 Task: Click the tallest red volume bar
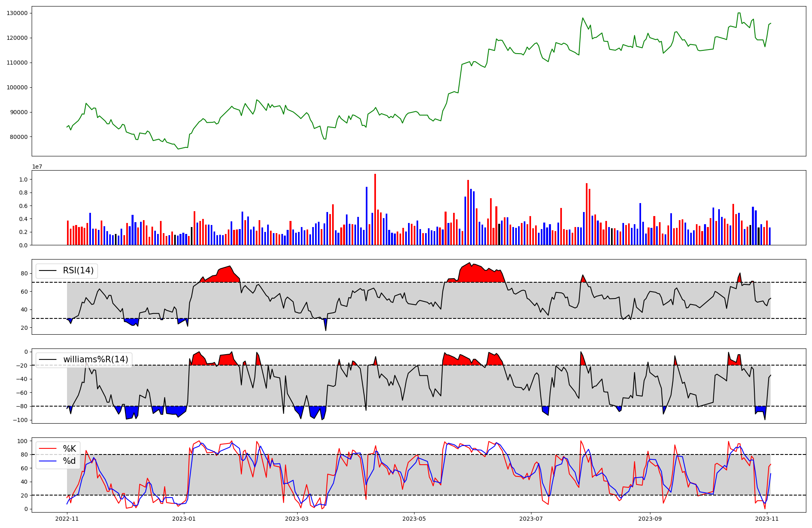[x=375, y=209]
